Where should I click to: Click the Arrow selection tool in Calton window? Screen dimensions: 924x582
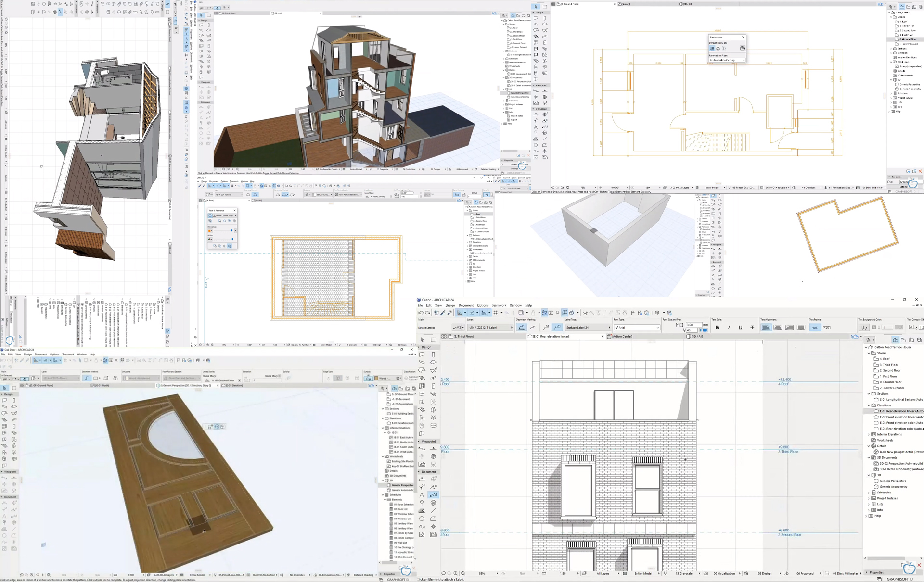(422, 339)
